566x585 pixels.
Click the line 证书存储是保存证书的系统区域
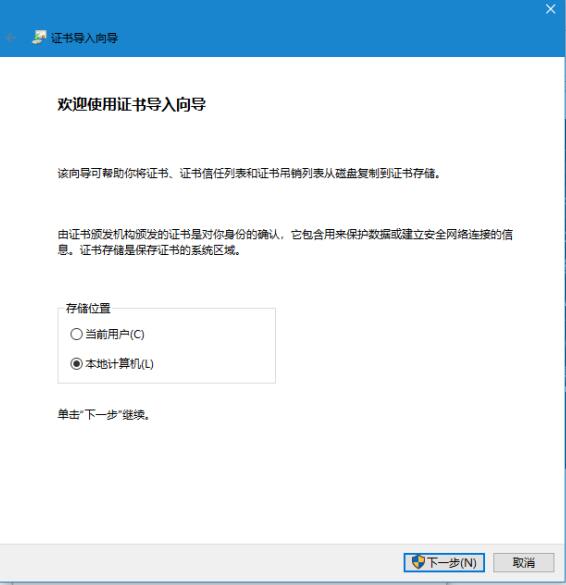[x=160, y=250]
